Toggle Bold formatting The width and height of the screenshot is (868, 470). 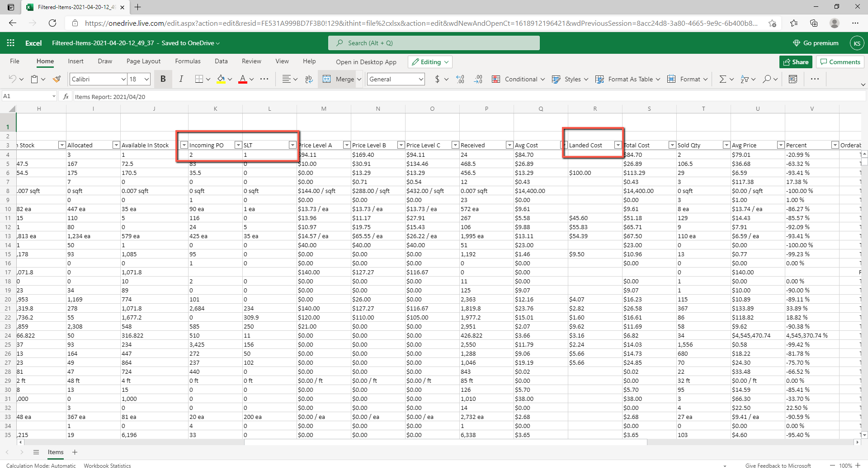click(x=163, y=79)
